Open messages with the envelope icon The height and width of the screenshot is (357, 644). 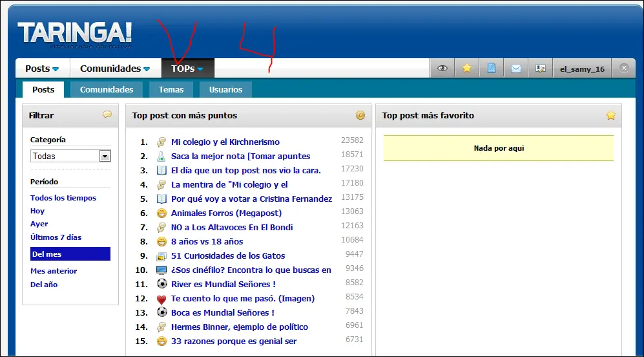click(x=516, y=69)
